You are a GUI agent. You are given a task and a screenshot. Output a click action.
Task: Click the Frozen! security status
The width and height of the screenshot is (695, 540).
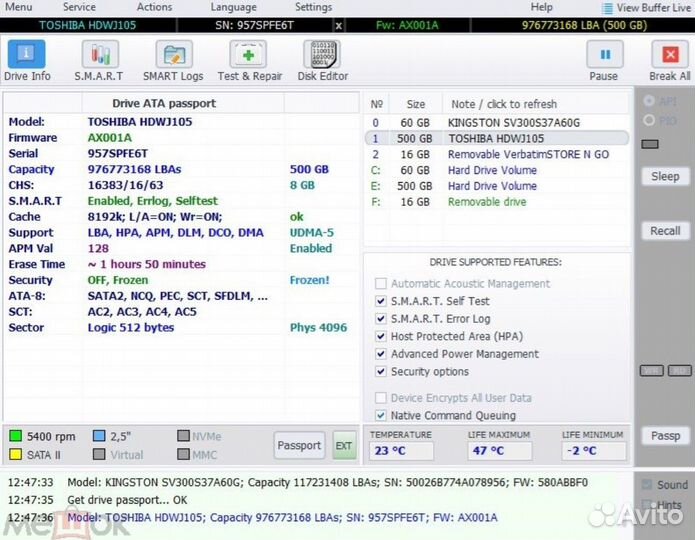click(x=310, y=280)
